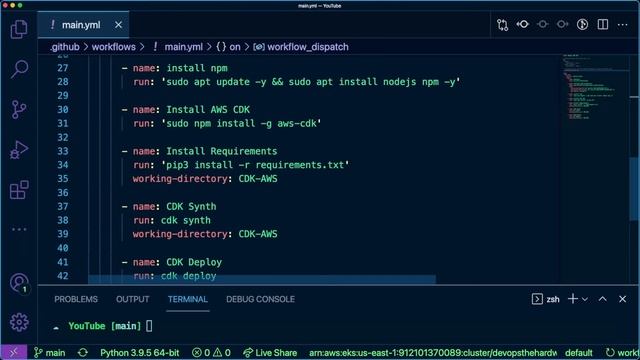Click the 'Install AWS CDK' step name
640x360 pixels.
(x=208, y=110)
